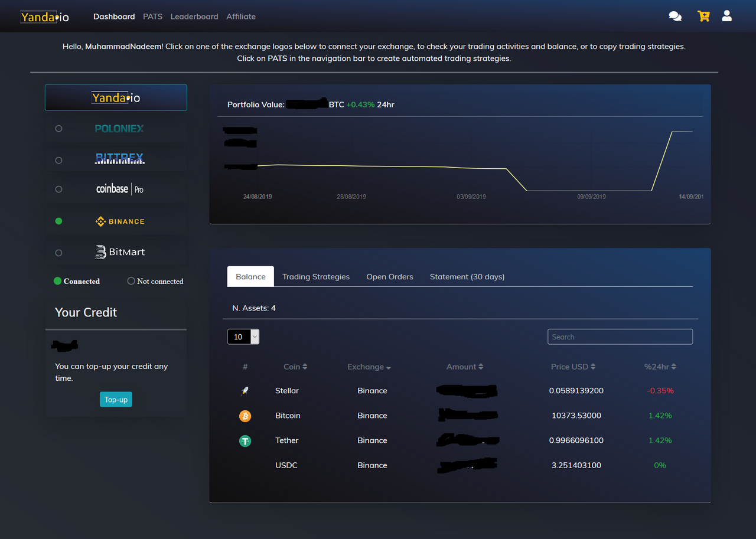
Task: Click chart date label 28/08/2019
Action: click(x=351, y=197)
